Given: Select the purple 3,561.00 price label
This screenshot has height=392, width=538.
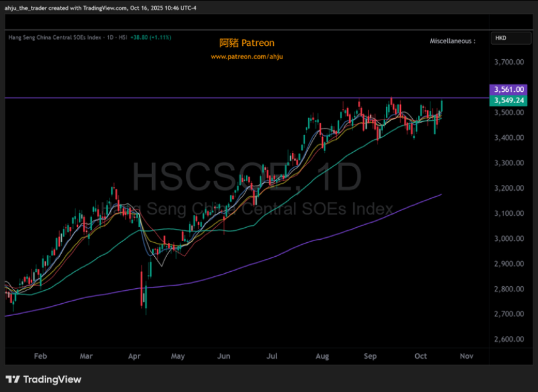Looking at the screenshot, I should [x=509, y=89].
